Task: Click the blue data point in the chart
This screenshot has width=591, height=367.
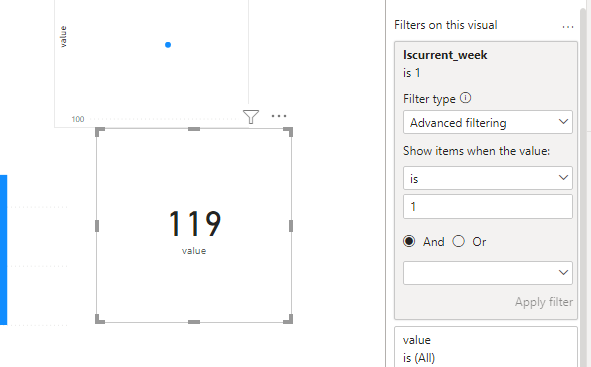Action: coord(168,45)
